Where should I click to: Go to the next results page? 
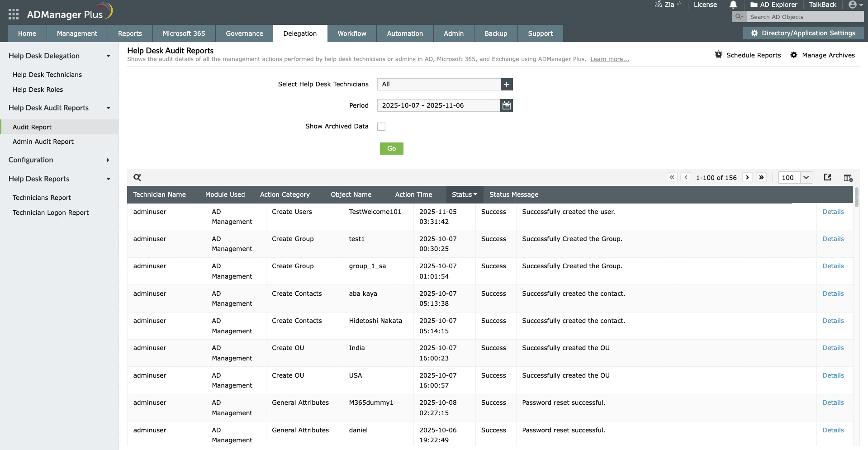748,177
